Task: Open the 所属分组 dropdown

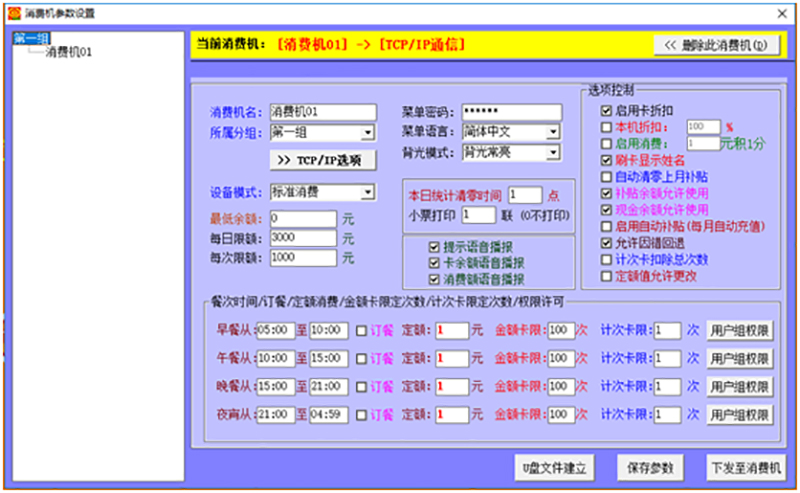Action: click(x=367, y=132)
